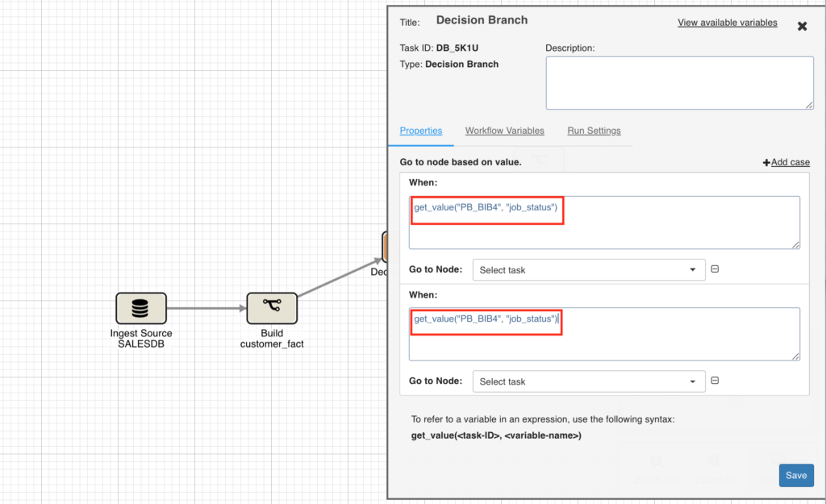The width and height of the screenshot is (826, 504).
Task: Select the Ingest Source SALESDB database node
Action: (x=140, y=308)
